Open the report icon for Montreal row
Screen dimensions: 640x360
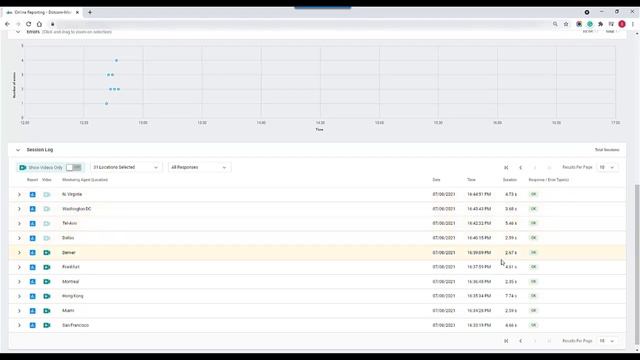[33, 282]
